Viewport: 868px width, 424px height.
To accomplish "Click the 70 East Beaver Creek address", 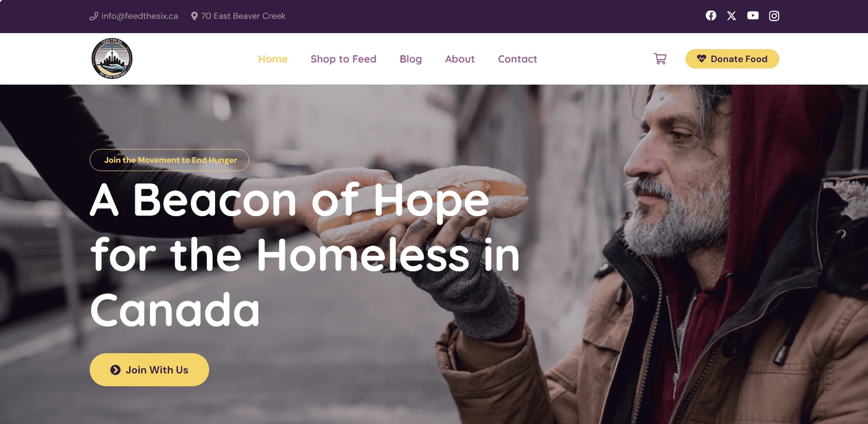I will click(x=243, y=16).
